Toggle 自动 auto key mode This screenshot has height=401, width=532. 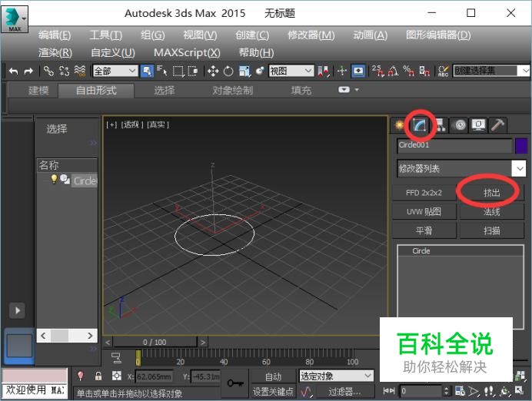pos(273,376)
